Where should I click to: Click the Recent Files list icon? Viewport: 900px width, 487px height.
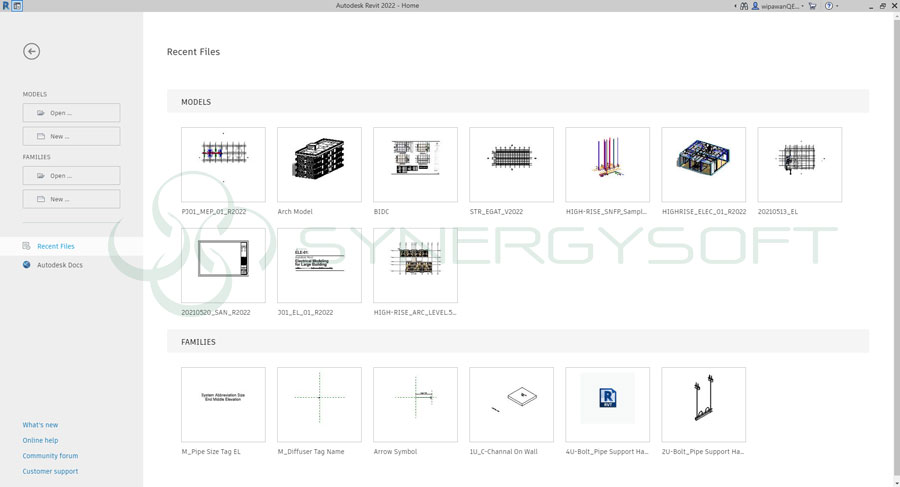(x=26, y=246)
